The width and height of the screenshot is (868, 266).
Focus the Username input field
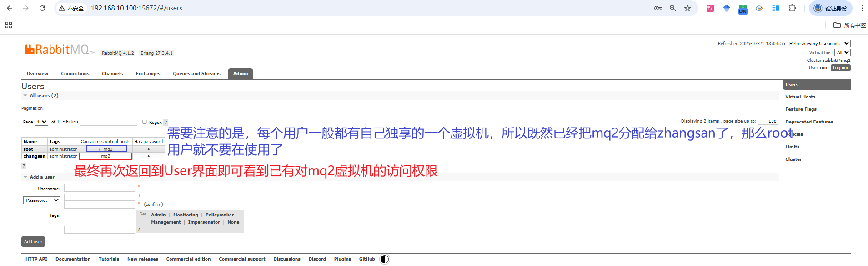point(100,188)
